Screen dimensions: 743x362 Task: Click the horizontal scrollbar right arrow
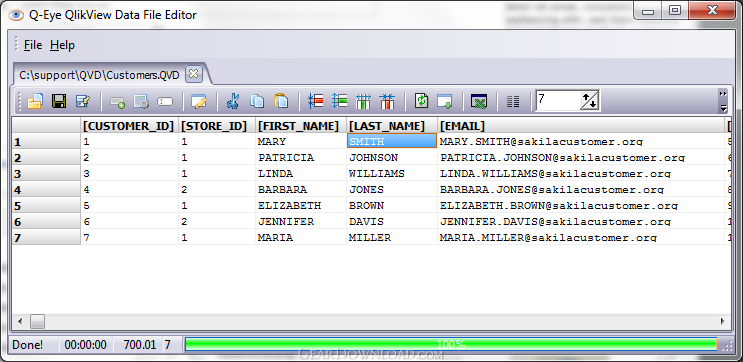[723, 321]
